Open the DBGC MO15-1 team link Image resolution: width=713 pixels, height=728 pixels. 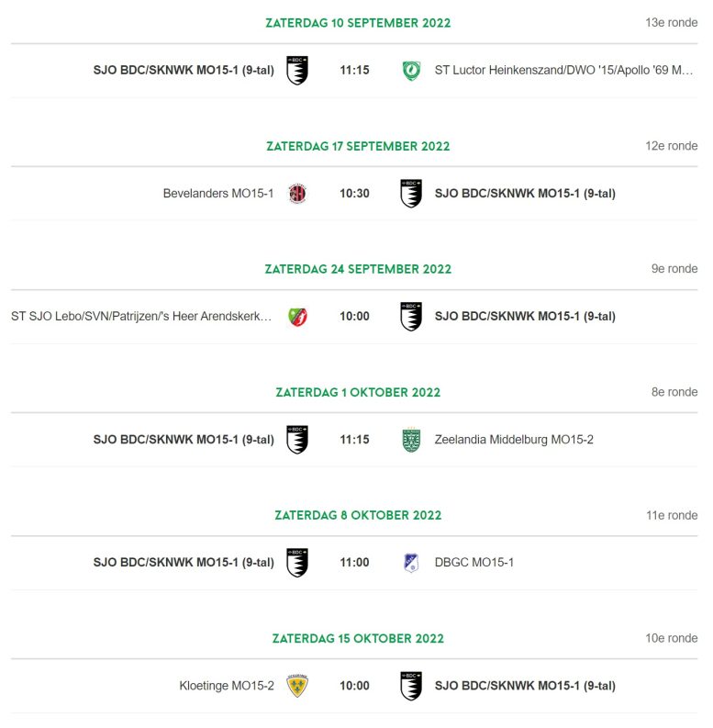(473, 563)
